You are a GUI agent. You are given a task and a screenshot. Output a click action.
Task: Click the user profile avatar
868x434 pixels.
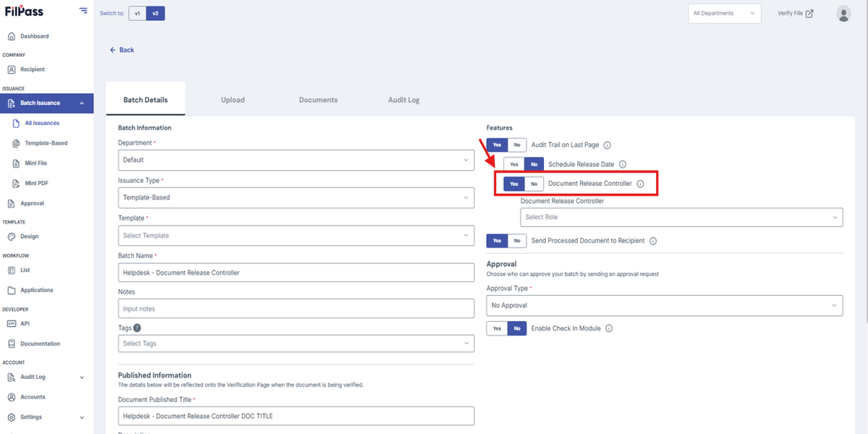coord(843,13)
